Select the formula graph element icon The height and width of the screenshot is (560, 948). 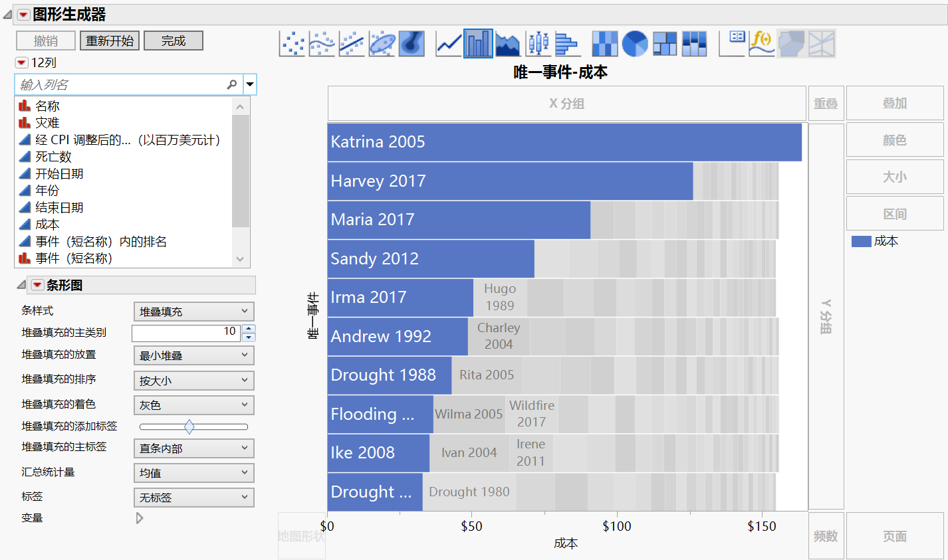point(761,43)
